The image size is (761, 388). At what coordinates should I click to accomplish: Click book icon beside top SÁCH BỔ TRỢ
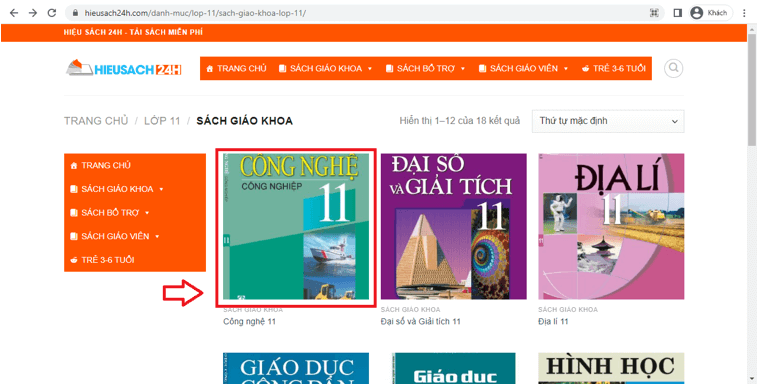(389, 68)
